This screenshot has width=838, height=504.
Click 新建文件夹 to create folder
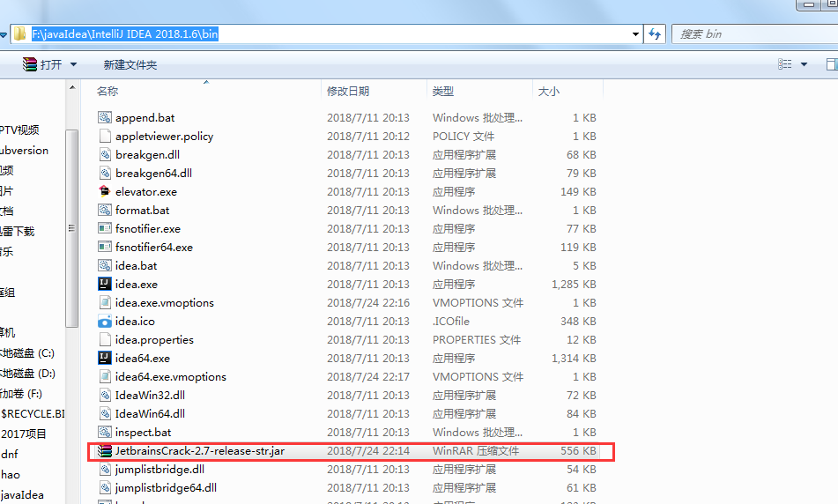tap(130, 64)
